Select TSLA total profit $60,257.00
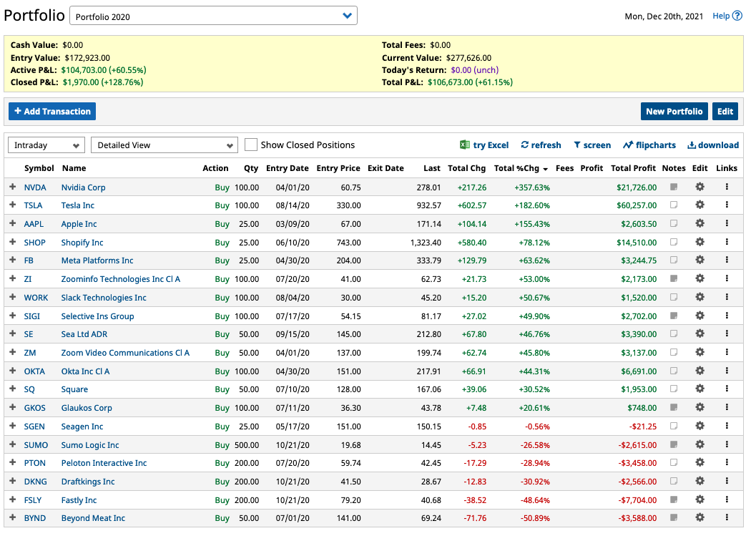This screenshot has width=756, height=541. pos(637,205)
